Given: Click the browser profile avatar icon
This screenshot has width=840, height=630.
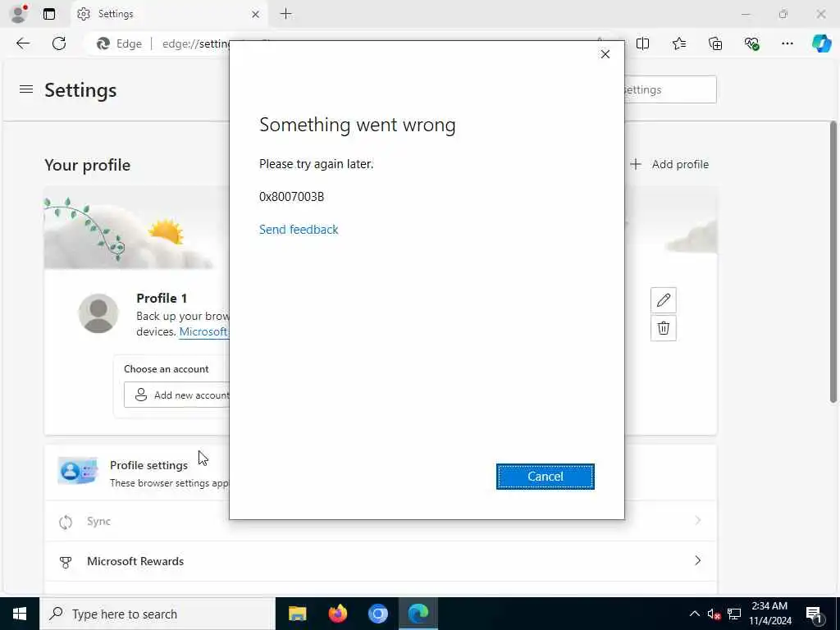Looking at the screenshot, I should (19, 14).
